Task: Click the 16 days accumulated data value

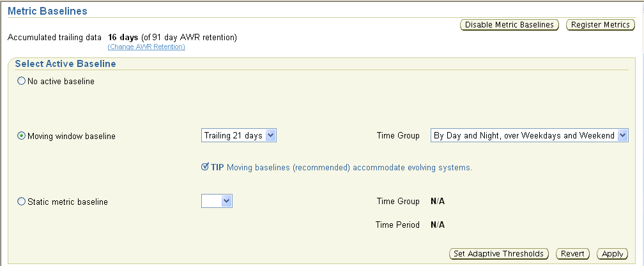Action: point(124,38)
